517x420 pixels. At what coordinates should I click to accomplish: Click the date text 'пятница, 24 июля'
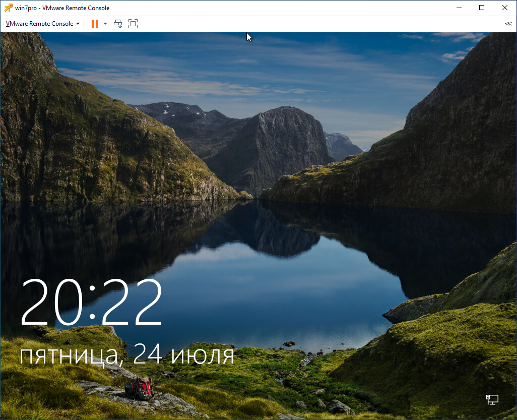coord(126,354)
